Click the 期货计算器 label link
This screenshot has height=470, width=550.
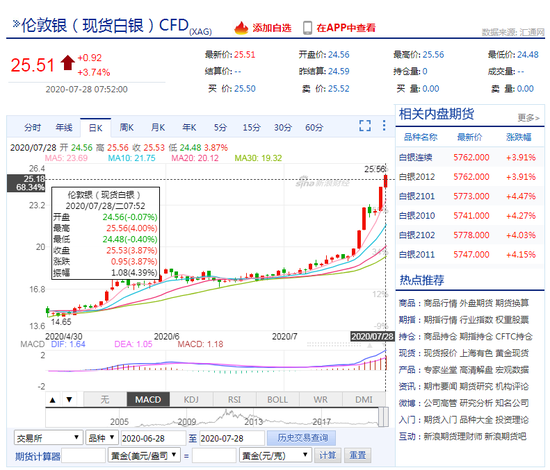click(38, 456)
